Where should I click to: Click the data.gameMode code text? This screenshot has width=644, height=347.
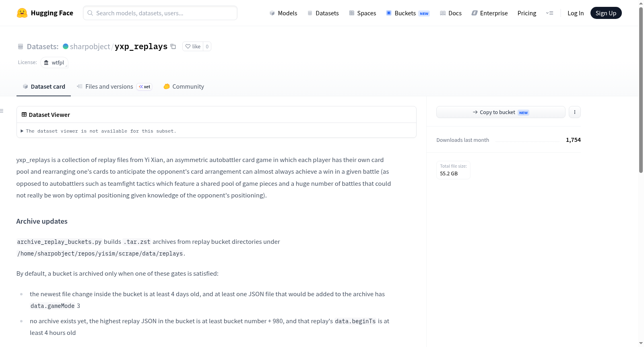[x=53, y=306]
